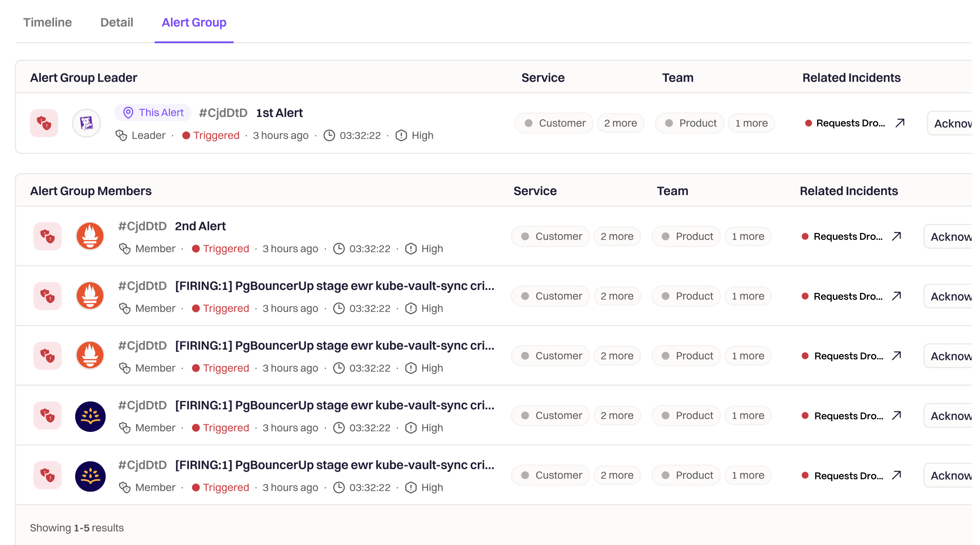Click the clock icon on 2nd Alert row
The width and height of the screenshot is (980, 545).
[339, 249]
